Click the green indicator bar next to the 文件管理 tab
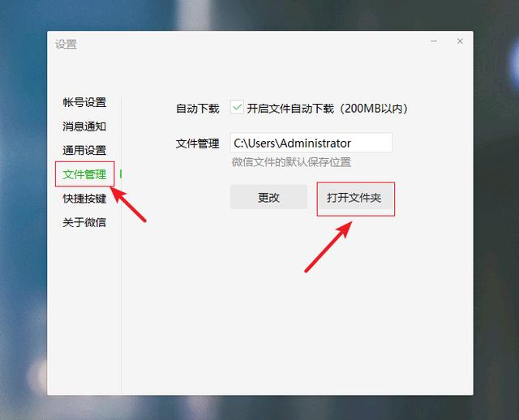The height and width of the screenshot is (420, 519). [x=121, y=174]
